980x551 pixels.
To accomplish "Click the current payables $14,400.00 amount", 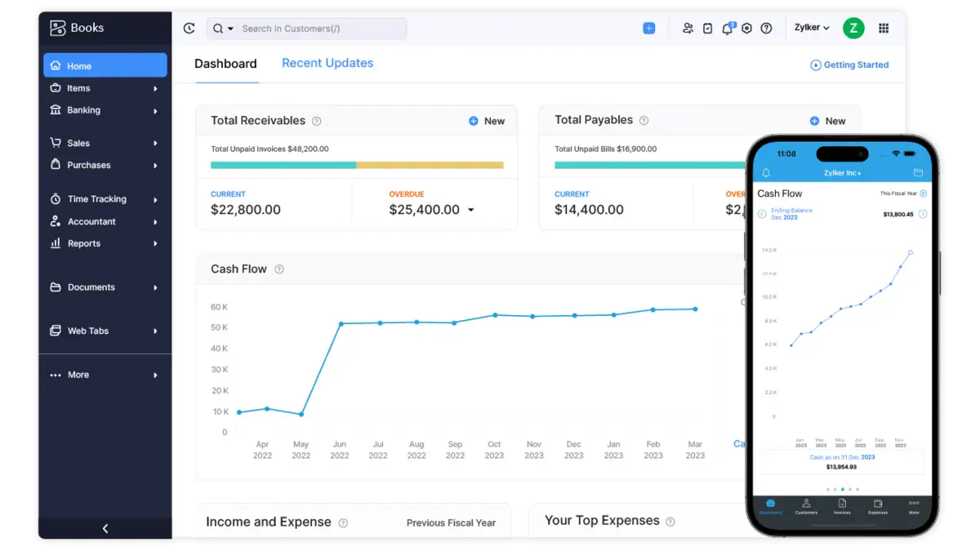I will (589, 210).
